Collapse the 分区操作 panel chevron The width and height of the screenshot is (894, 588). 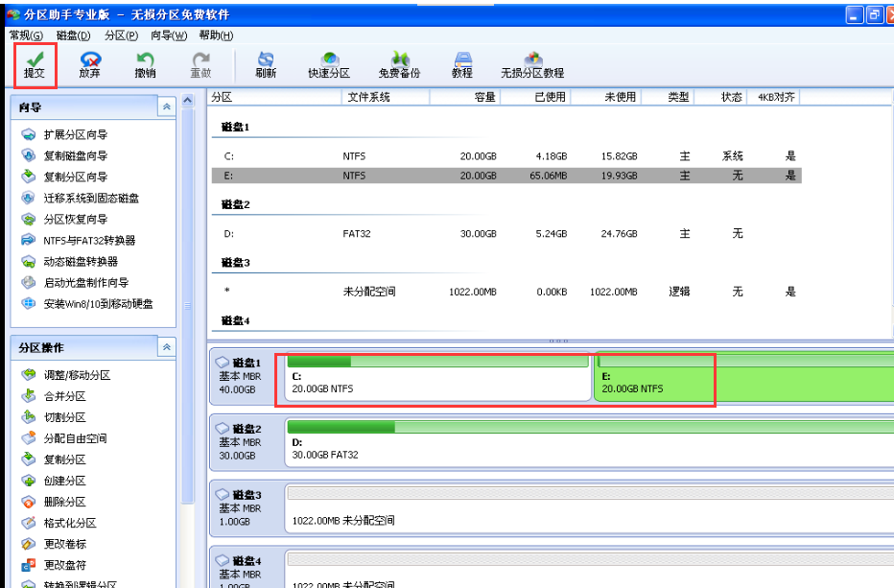[x=167, y=346]
